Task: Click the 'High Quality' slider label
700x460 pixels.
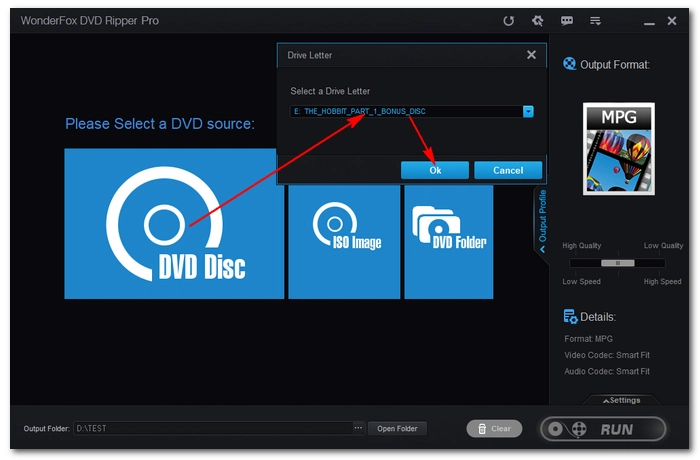Action: [x=582, y=246]
